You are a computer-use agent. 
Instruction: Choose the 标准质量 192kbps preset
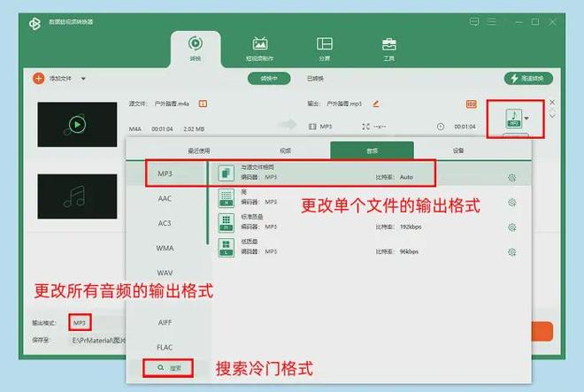tap(372, 222)
